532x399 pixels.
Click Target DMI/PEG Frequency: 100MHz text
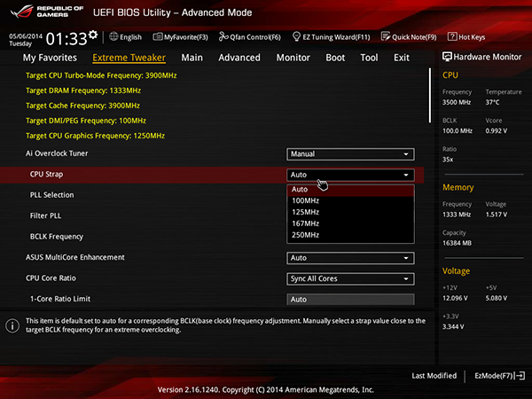click(x=86, y=121)
